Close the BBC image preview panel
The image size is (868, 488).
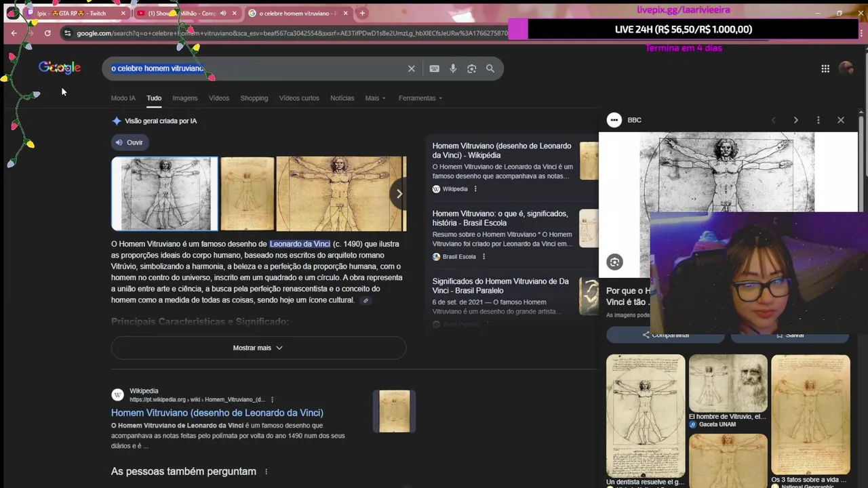pos(841,120)
